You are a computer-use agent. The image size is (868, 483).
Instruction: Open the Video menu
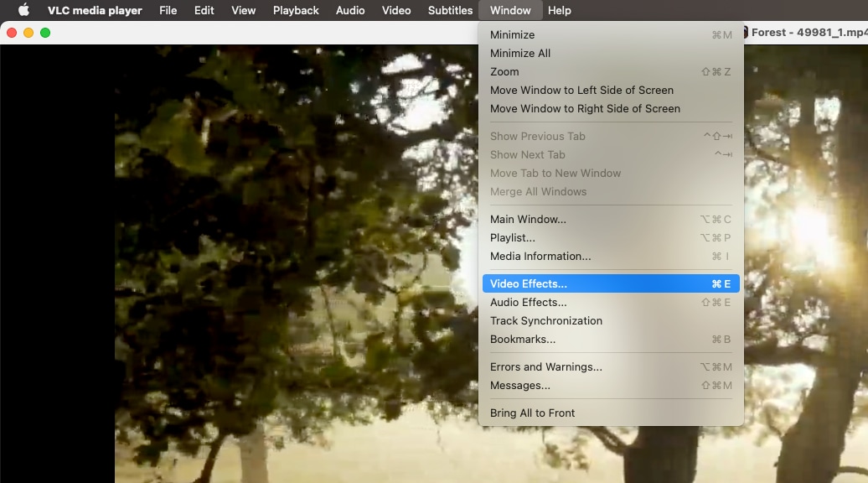pos(395,10)
